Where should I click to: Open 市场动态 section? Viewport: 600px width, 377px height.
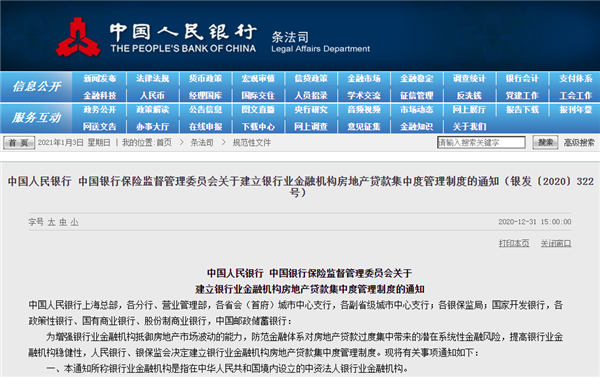tap(417, 110)
